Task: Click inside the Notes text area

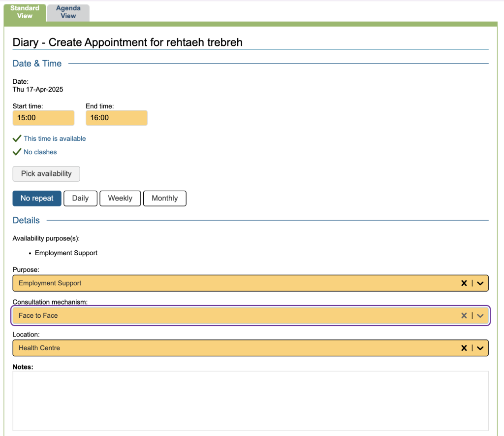Action: click(250, 401)
